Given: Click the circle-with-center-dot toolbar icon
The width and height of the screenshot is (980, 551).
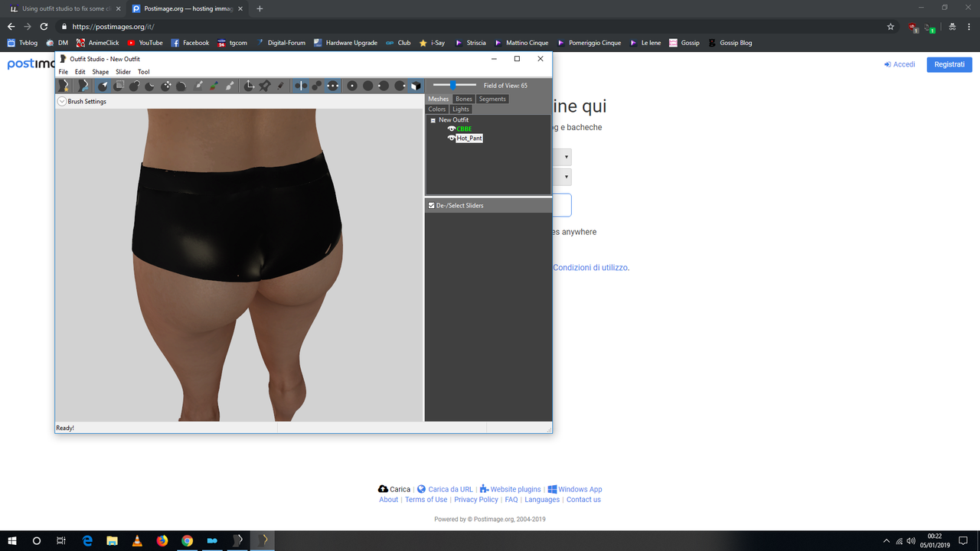Looking at the screenshot, I should [352, 86].
